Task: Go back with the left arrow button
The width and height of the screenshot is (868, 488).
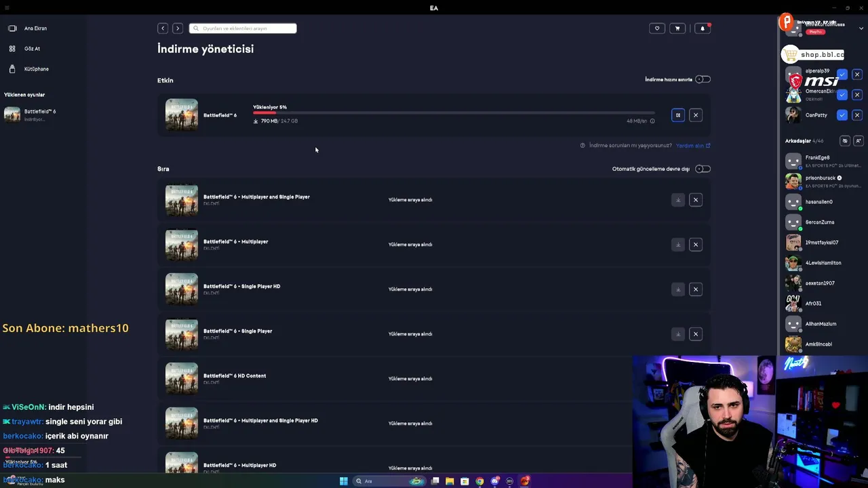Action: point(163,28)
